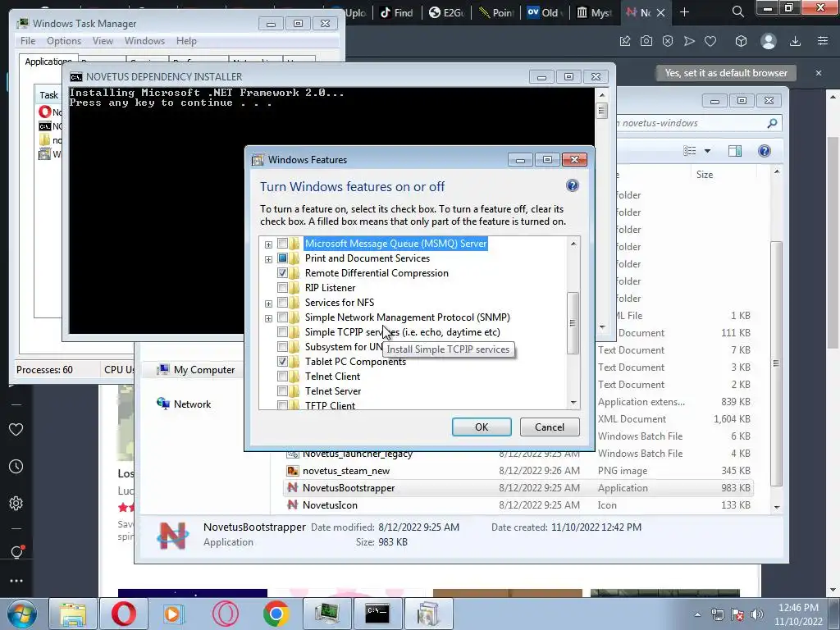Select the Applications tab in Task Manager
The height and width of the screenshot is (630, 840).
click(x=48, y=61)
